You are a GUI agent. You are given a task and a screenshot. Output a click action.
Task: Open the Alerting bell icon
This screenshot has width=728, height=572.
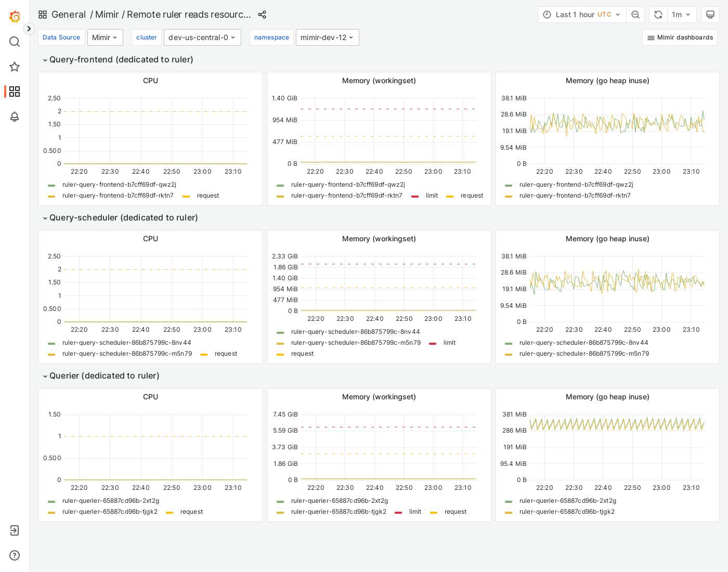[x=15, y=117]
